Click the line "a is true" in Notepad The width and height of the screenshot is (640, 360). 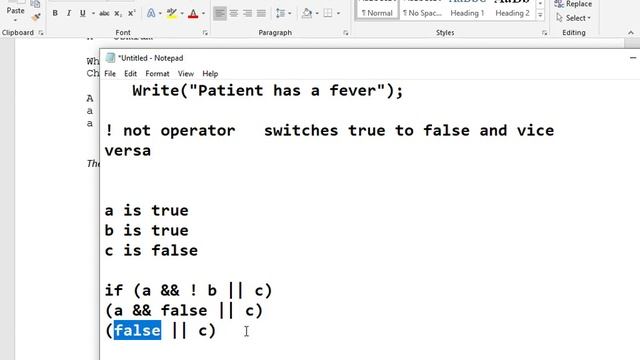coord(147,210)
